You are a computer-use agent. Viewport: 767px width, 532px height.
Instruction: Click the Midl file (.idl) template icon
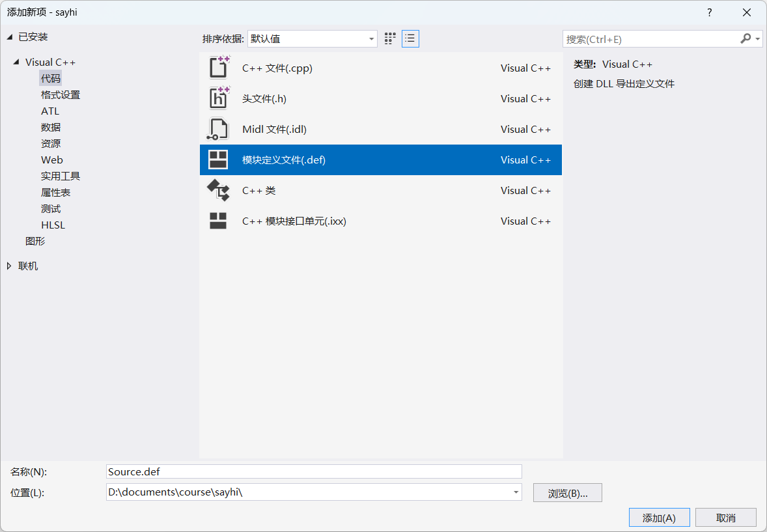[x=217, y=129]
